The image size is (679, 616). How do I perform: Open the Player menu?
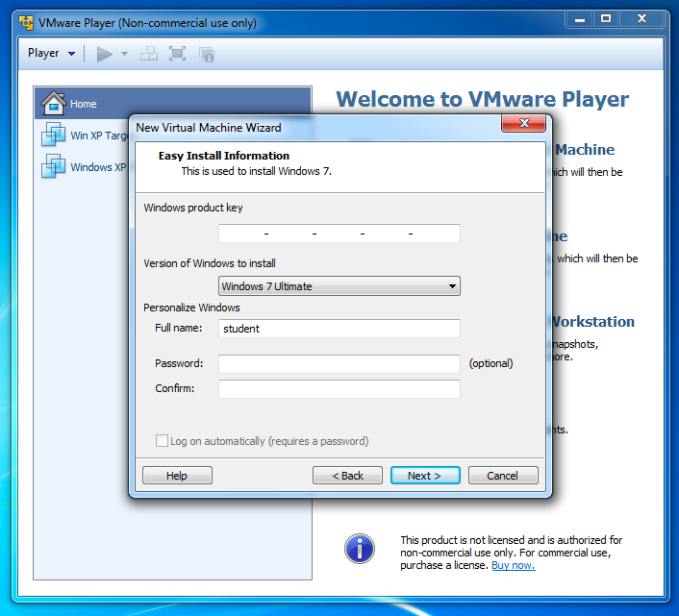click(51, 53)
